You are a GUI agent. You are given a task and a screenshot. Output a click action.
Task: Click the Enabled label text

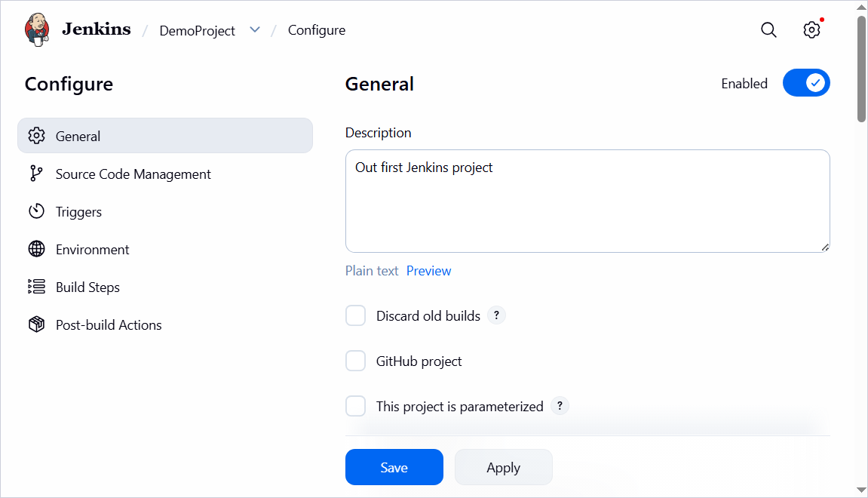pyautogui.click(x=744, y=84)
